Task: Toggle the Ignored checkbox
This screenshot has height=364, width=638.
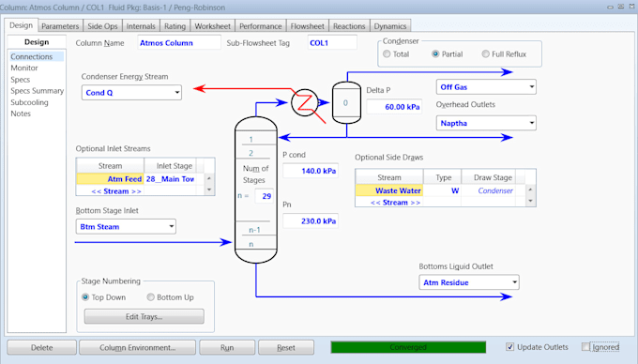Action: click(x=585, y=347)
